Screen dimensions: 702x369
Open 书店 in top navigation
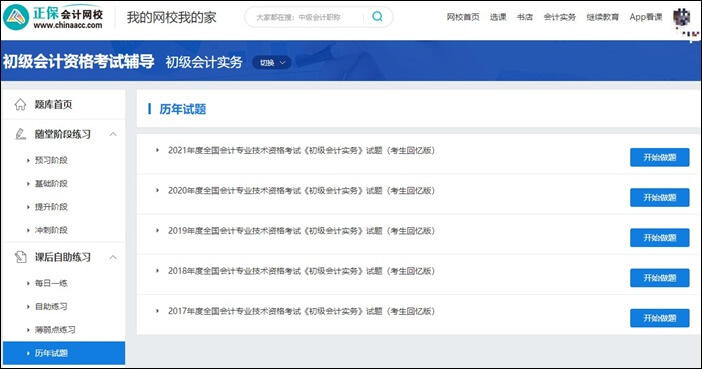[x=525, y=17]
